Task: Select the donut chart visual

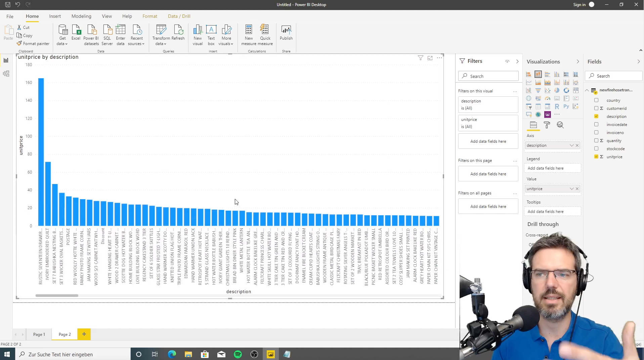Action: click(566, 90)
